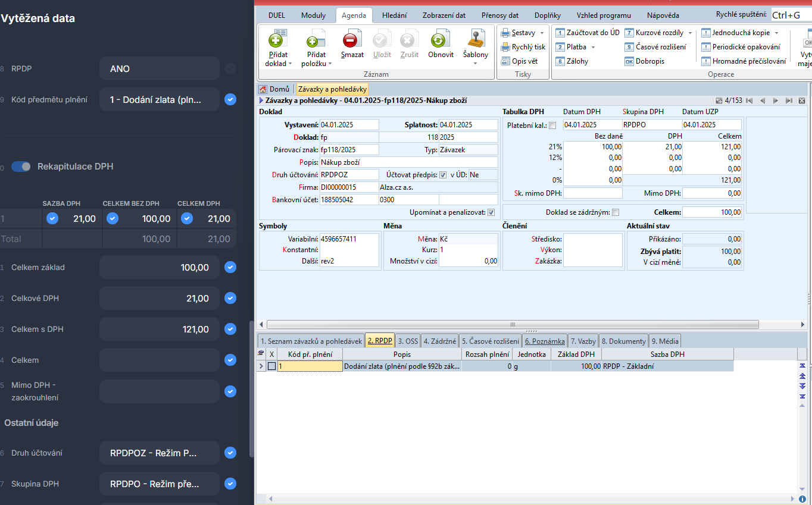Click the Domů home icon
Screen dimensions: 812x505
(x=263, y=89)
